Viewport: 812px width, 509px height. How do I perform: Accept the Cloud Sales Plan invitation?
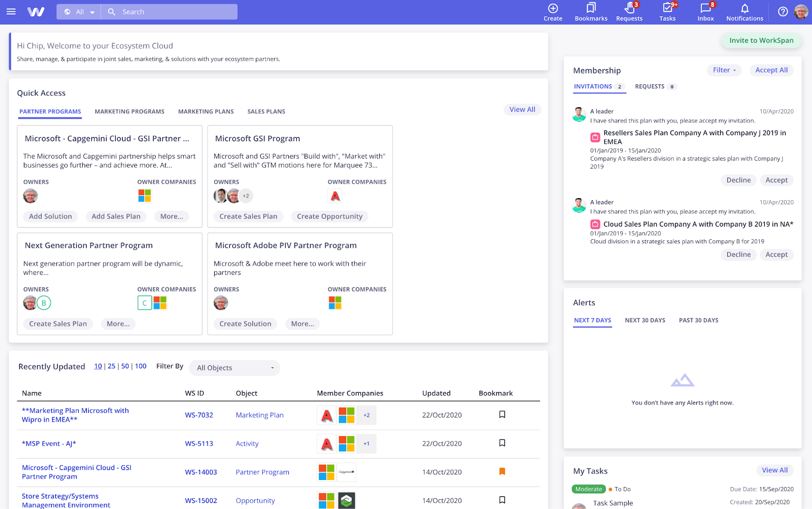(x=776, y=254)
